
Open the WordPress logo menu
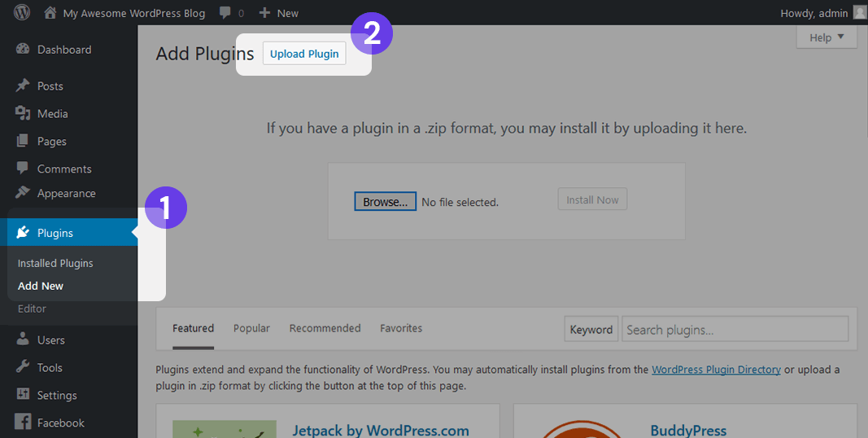coord(22,12)
